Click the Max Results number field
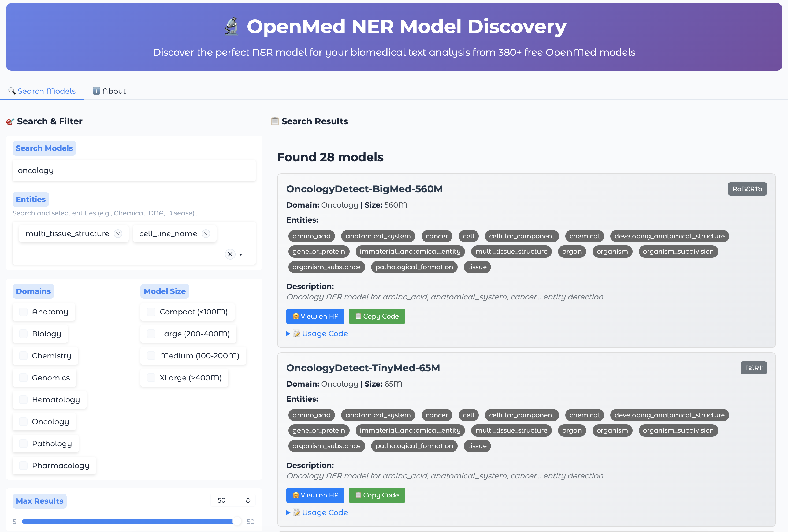Screen dimensions: 788x532 pyautogui.click(x=225, y=500)
